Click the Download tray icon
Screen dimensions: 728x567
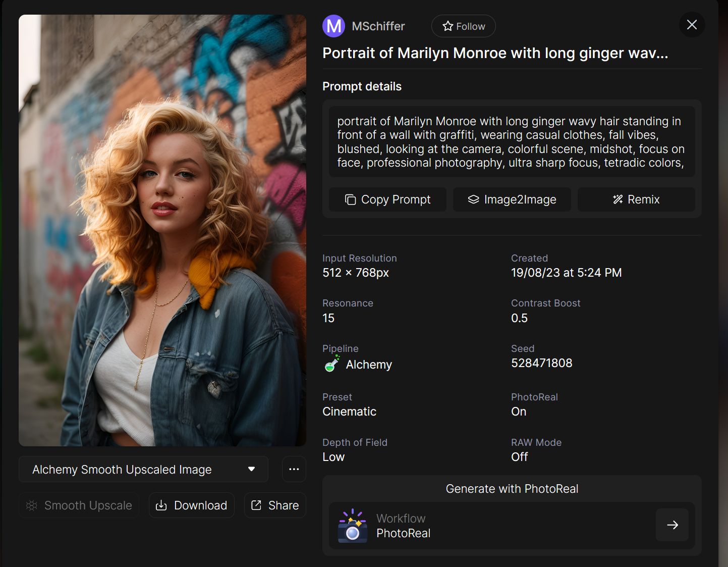coord(161,505)
